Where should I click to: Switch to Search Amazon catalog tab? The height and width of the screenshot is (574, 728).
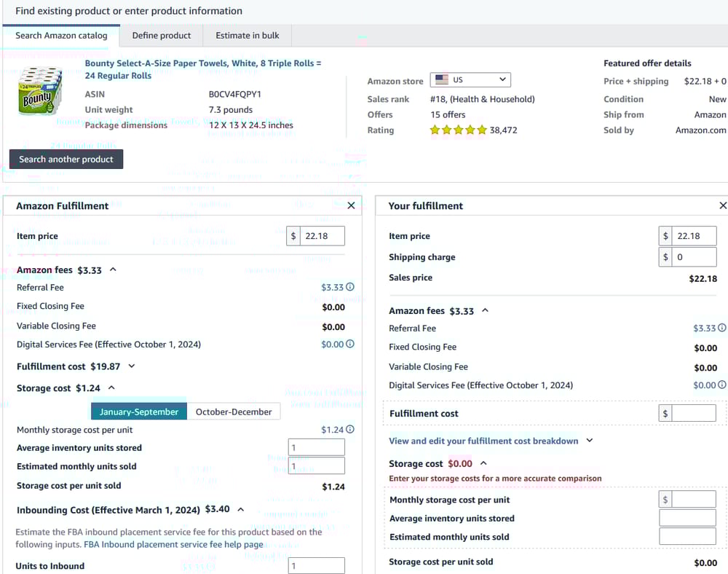click(61, 35)
